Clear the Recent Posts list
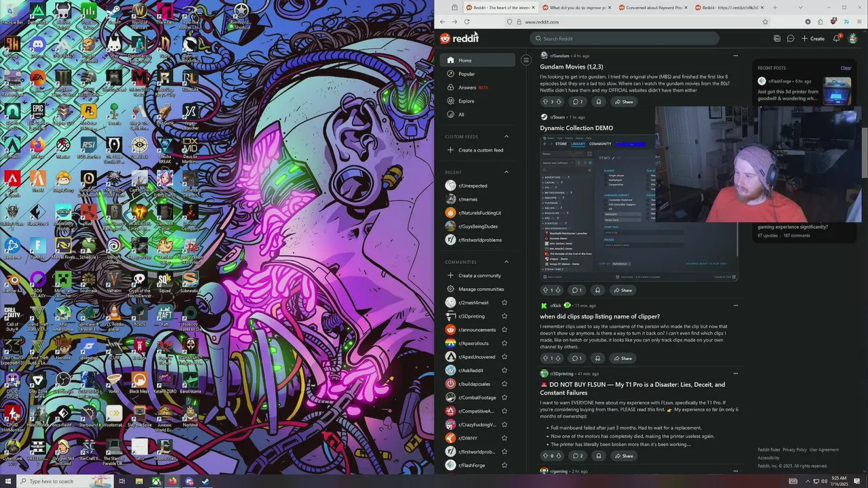This screenshot has width=868, height=488. coord(846,68)
